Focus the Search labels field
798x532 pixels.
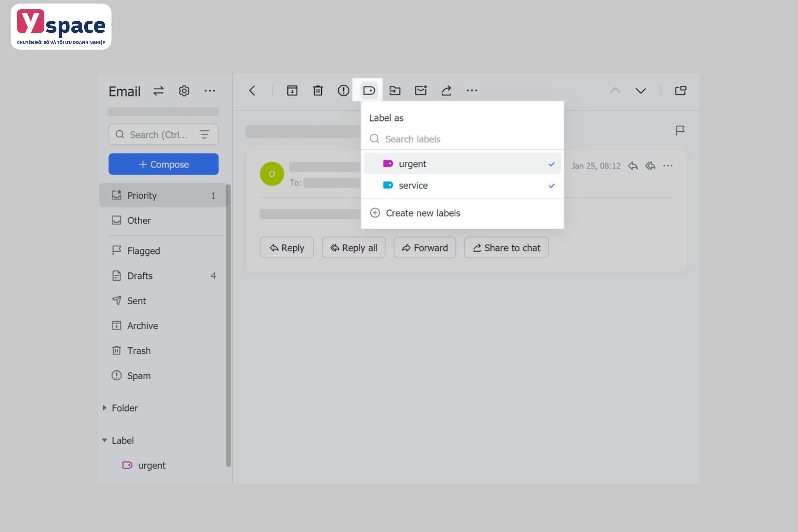click(x=462, y=139)
